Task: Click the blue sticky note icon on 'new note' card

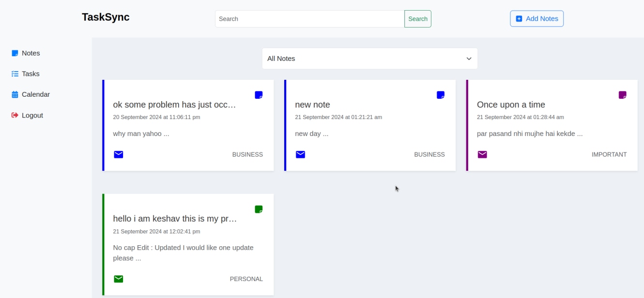Action: coord(441,95)
